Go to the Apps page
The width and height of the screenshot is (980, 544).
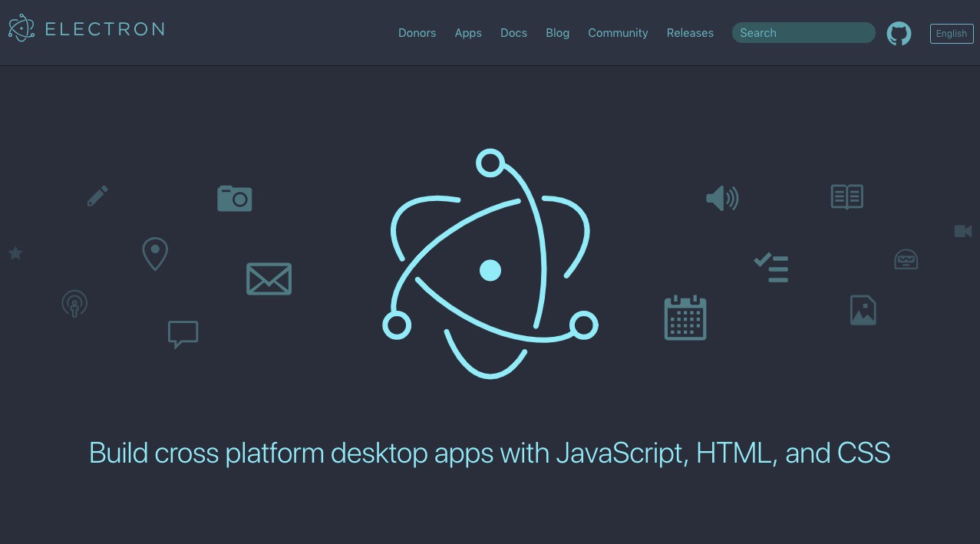[468, 33]
